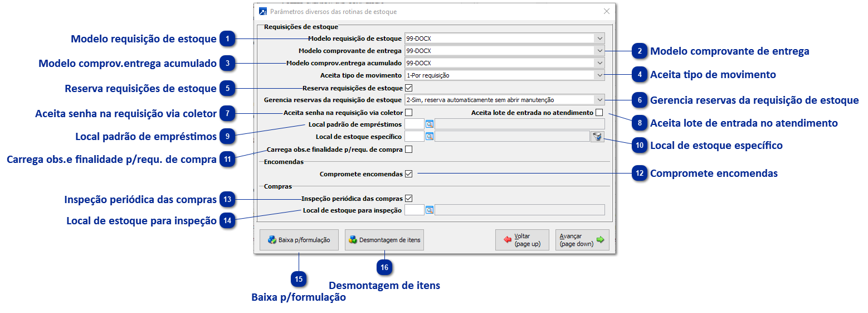Click Local de estoque para inspeção code field
This screenshot has height=313, width=868.
coord(415,210)
